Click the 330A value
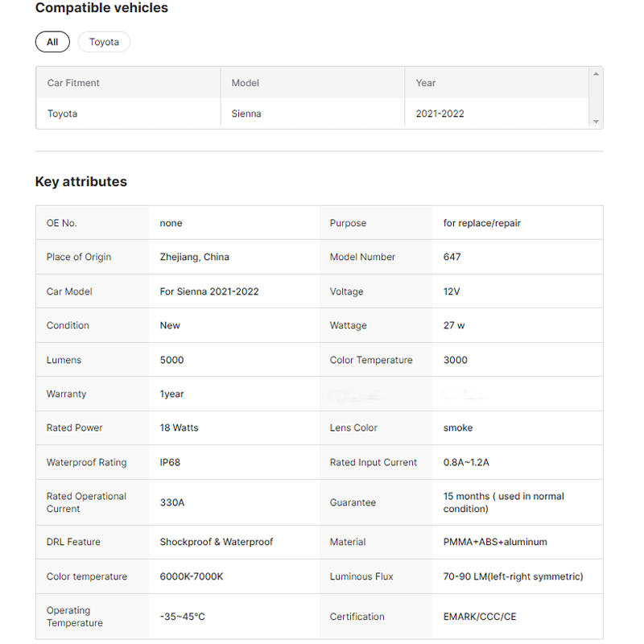The image size is (644, 644). point(172,502)
